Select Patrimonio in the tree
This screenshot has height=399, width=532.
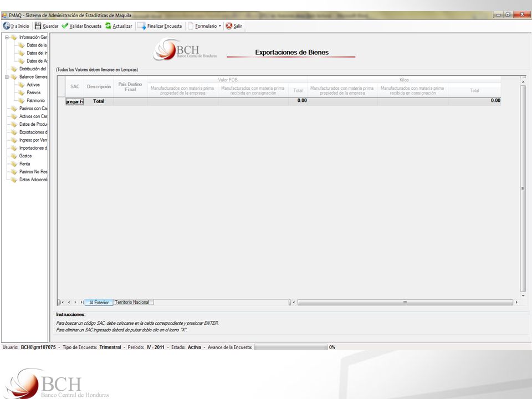(35, 100)
